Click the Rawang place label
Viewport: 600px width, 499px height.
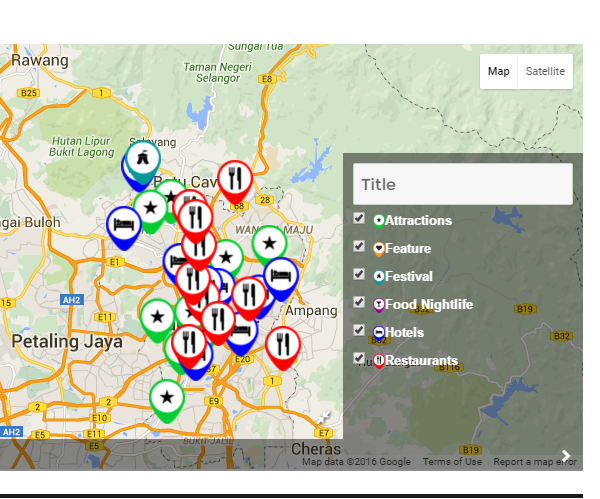pos(40,60)
